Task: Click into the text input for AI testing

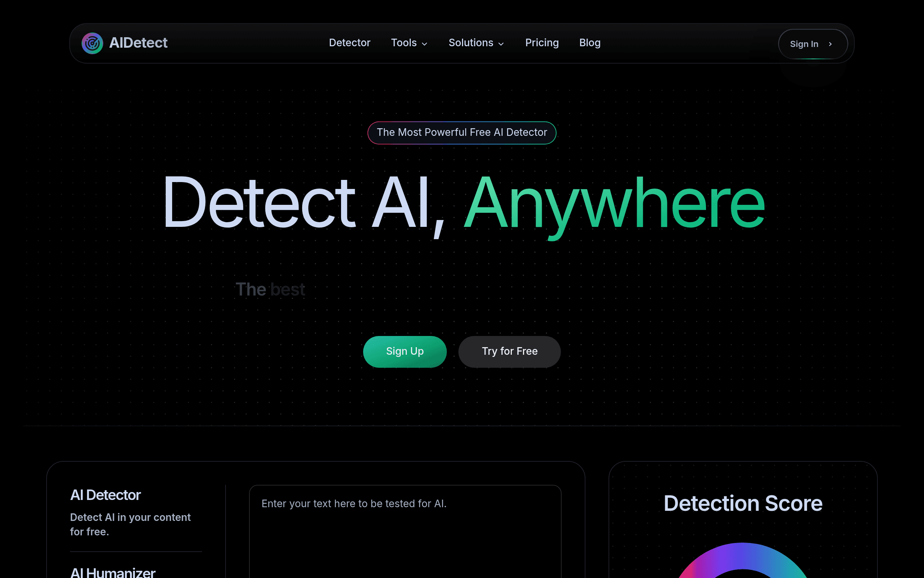Action: tap(405, 531)
